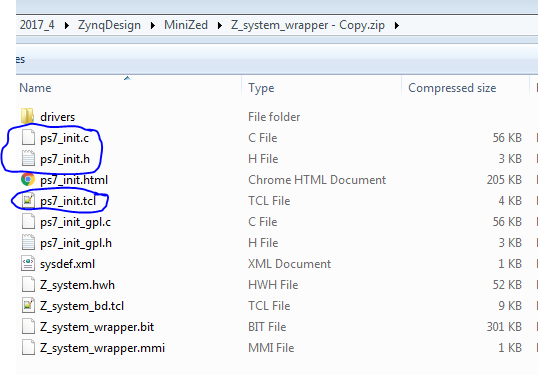The width and height of the screenshot is (538, 375).
Task: Click the ps7_init_gpl.h file icon
Action: 28,243
